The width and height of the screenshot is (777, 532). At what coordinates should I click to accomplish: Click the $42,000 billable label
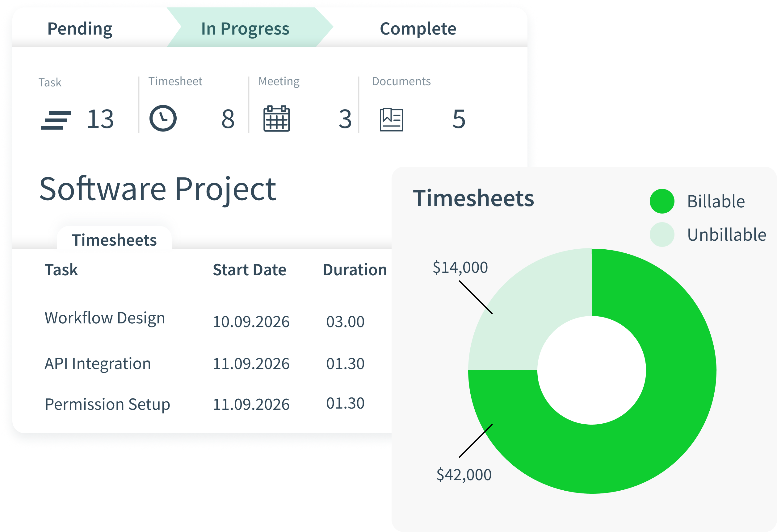coord(463,474)
